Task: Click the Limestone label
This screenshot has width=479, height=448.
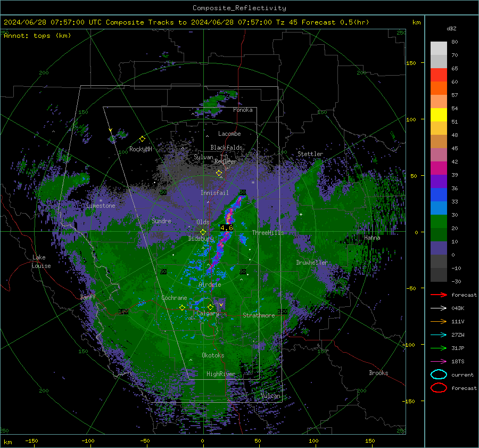Action: pyautogui.click(x=101, y=206)
